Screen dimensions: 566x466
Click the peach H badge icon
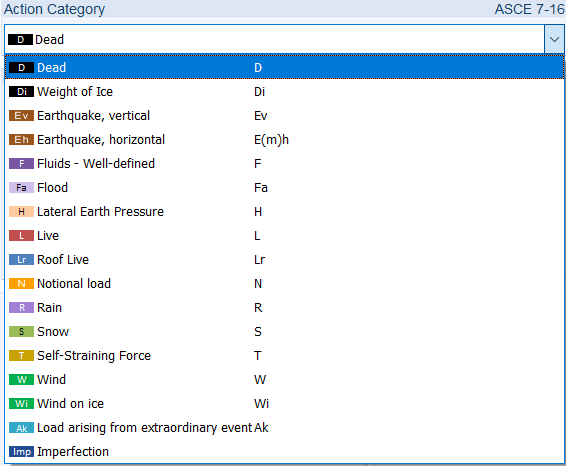point(21,212)
